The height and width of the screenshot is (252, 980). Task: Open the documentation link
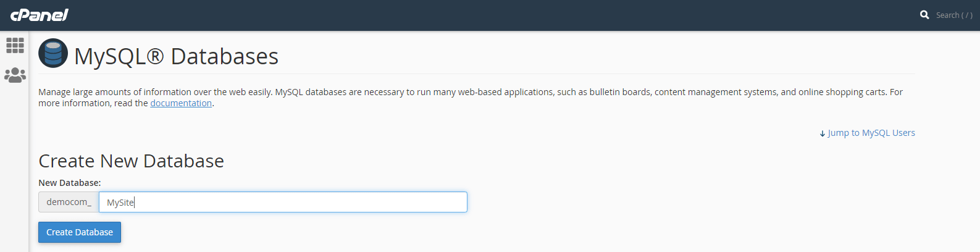181,103
